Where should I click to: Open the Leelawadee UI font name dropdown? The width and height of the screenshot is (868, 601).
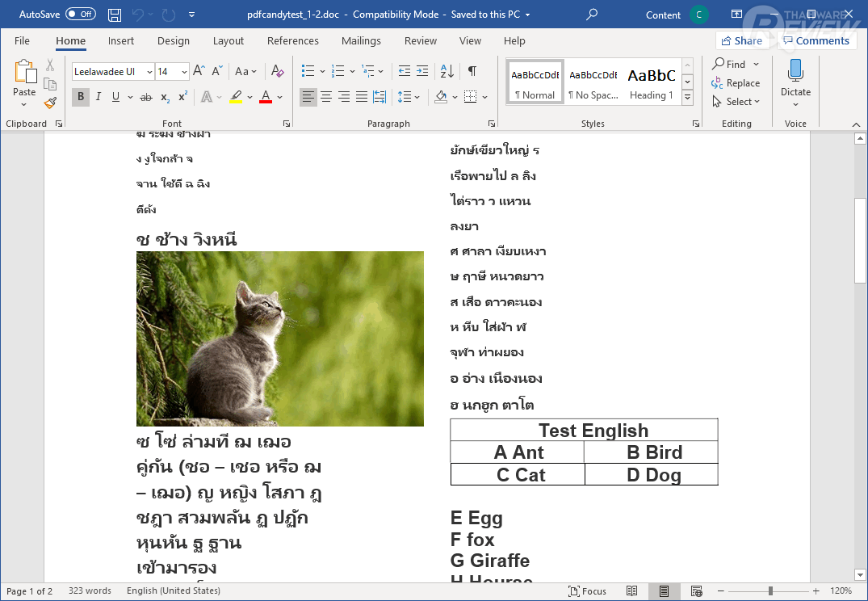[x=149, y=72]
